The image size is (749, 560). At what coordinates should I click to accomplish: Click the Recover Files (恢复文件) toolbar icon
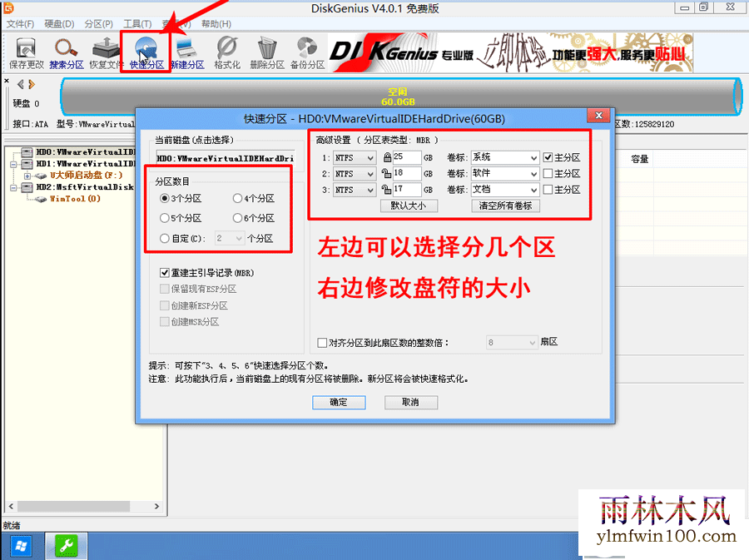tap(106, 53)
